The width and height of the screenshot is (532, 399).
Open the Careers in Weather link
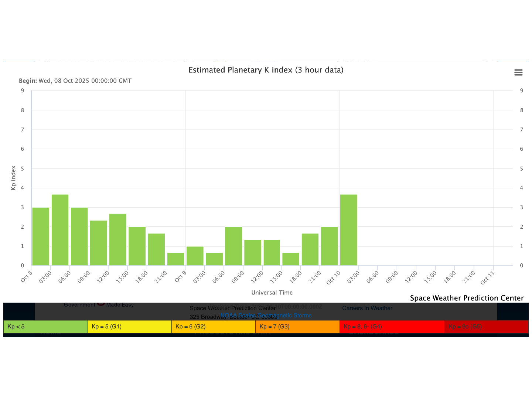coord(367,308)
